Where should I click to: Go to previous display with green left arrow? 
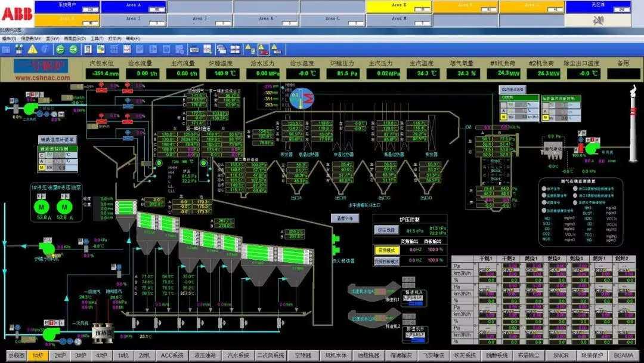(60, 50)
